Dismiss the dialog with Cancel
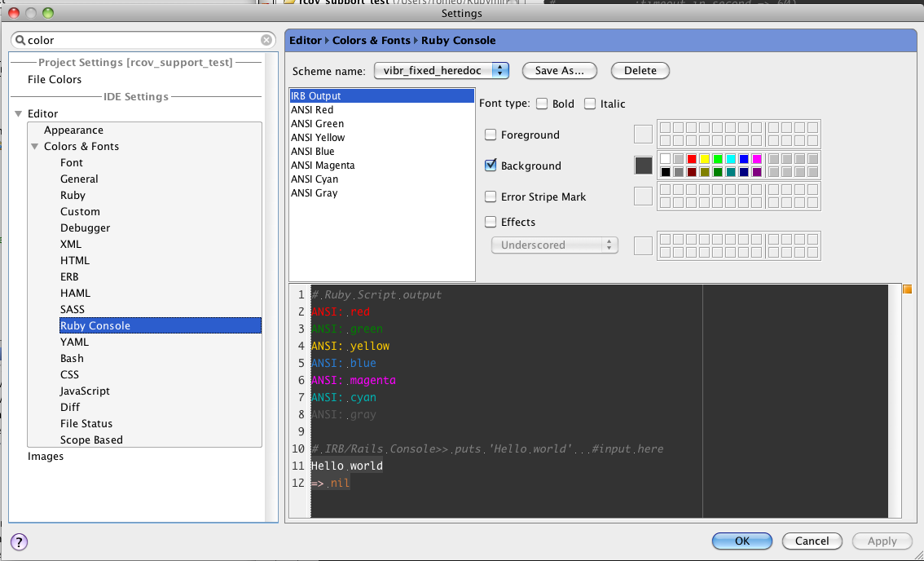Screen dimensions: 924x561 (812, 541)
